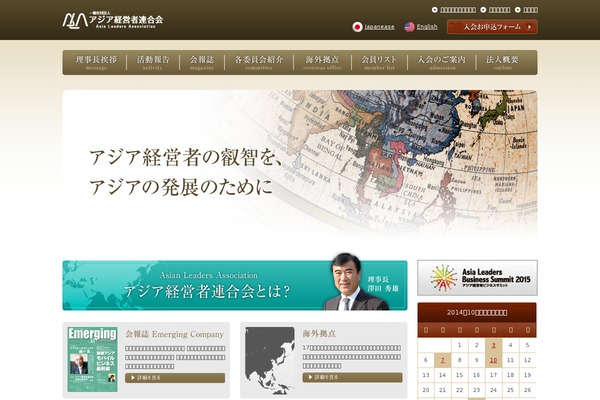Click the Emerging magazine cover thumbnail
Viewport: 600px width, 400px height.
click(93, 359)
